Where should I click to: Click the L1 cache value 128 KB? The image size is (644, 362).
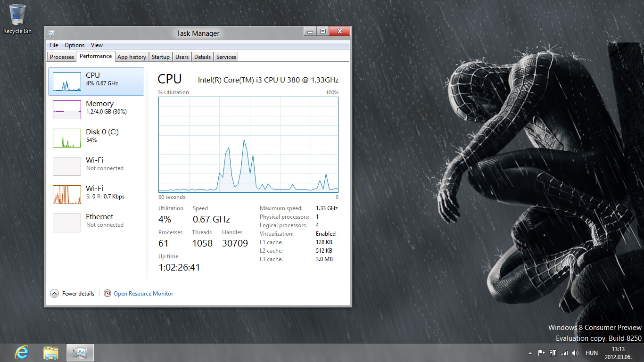coord(324,242)
